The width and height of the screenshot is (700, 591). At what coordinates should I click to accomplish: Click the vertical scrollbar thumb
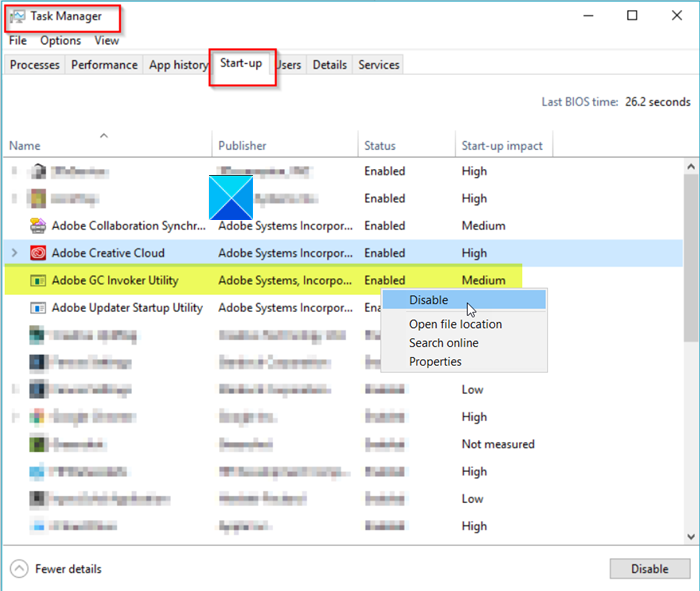point(691,258)
